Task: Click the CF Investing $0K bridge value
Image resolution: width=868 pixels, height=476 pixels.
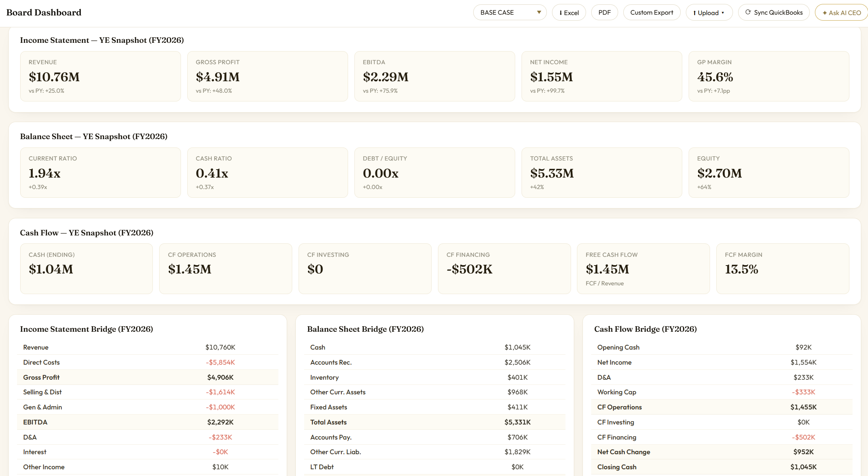Action: 803,422
